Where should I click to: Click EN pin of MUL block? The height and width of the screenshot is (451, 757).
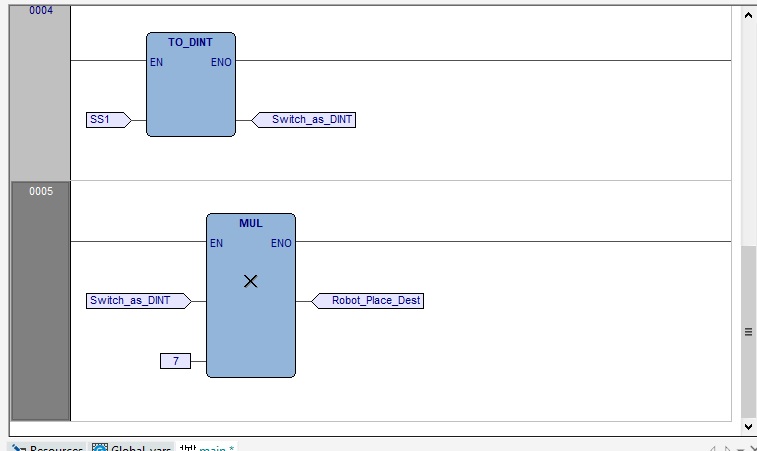coord(216,243)
